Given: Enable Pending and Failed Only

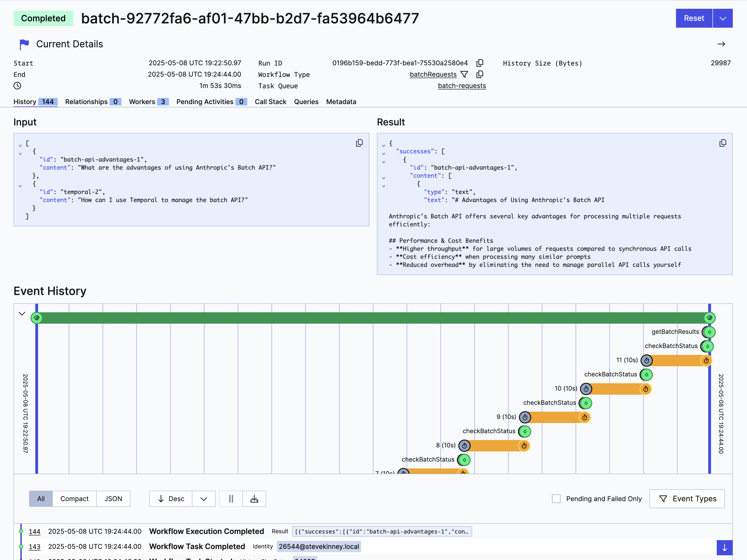Looking at the screenshot, I should (x=556, y=498).
